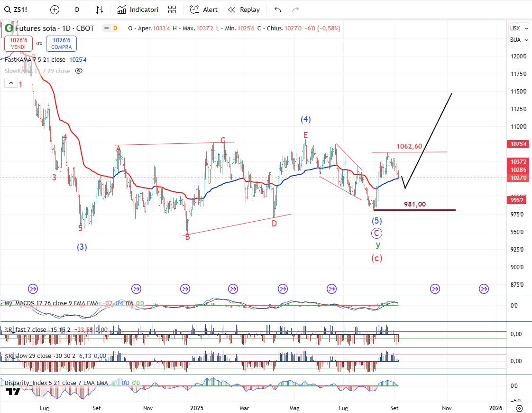This screenshot has height=413, width=532.
Task: Click the Futures soia symbol title
Action: pyautogui.click(x=54, y=28)
